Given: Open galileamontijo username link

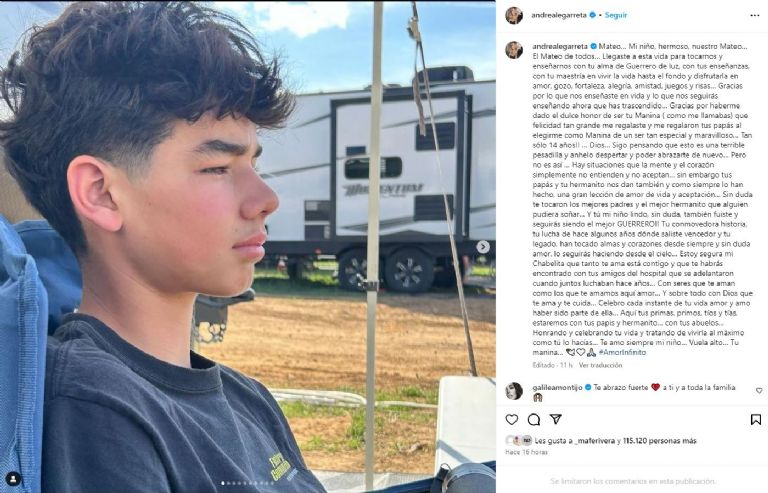Looking at the screenshot, I should point(557,387).
